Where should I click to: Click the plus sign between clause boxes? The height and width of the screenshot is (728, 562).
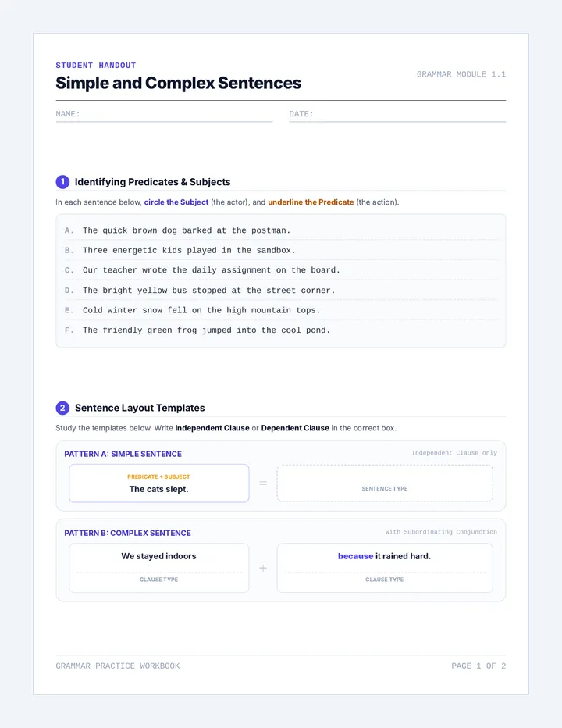(x=263, y=569)
